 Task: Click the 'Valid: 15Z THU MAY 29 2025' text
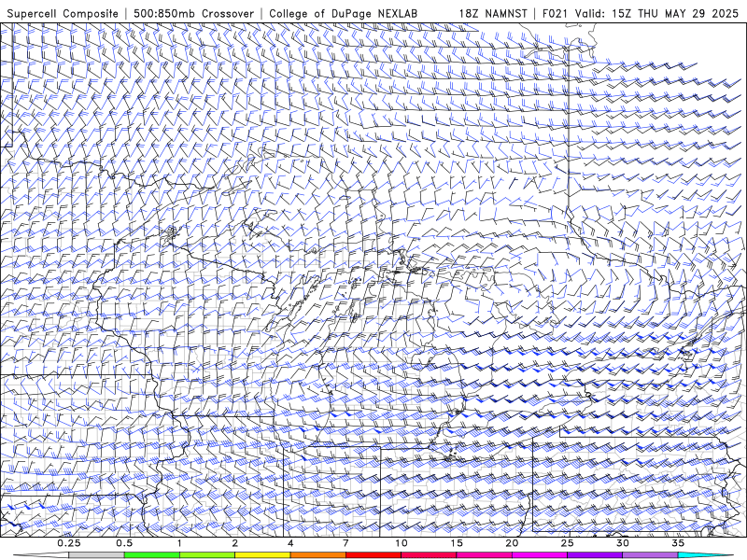(x=656, y=13)
